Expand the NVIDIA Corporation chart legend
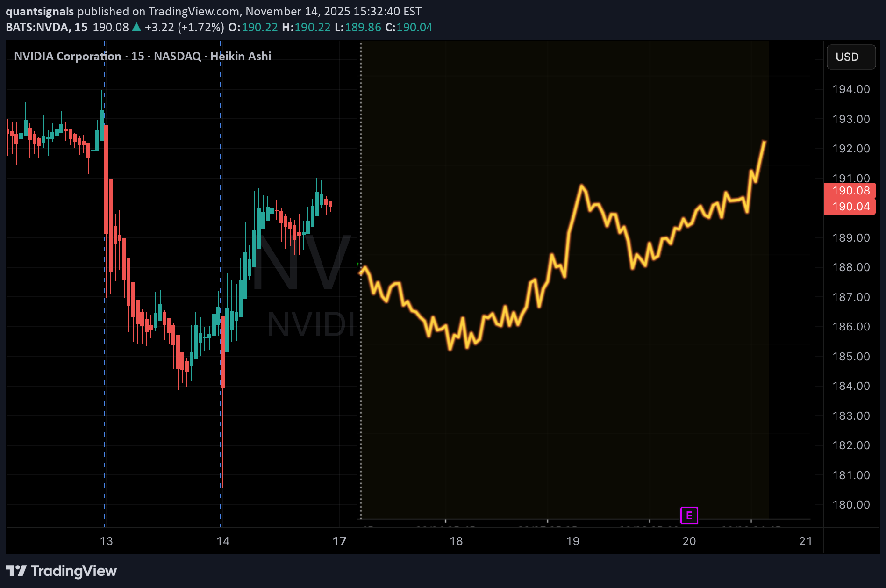886x588 pixels. (x=67, y=56)
